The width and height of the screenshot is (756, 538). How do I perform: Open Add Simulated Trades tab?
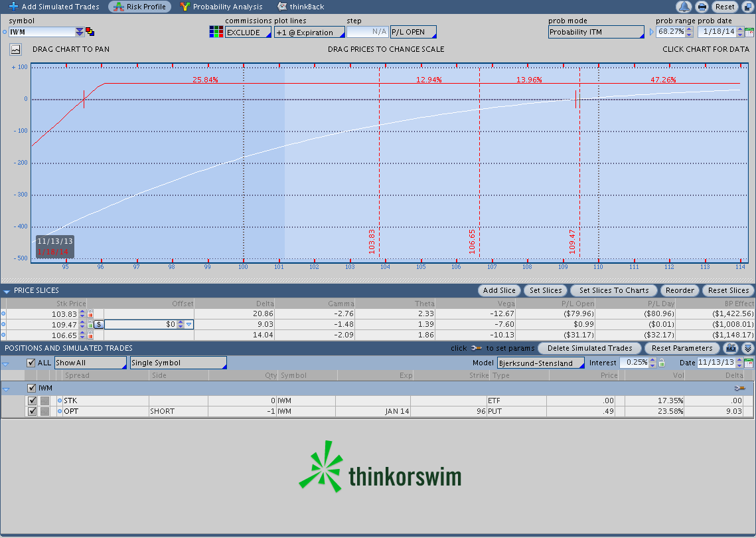coord(54,7)
